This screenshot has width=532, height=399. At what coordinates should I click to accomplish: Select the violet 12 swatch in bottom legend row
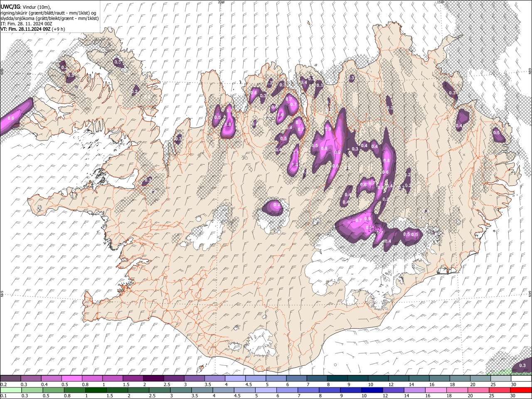point(393,390)
